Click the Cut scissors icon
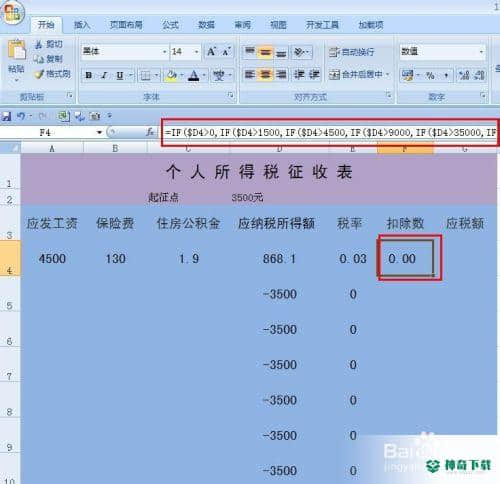Viewport: 500px width, 484px height. tap(39, 44)
